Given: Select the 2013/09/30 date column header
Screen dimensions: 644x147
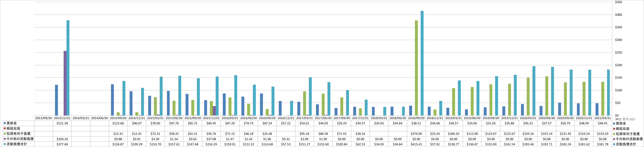Looking at the screenshot, I should pos(44,118).
